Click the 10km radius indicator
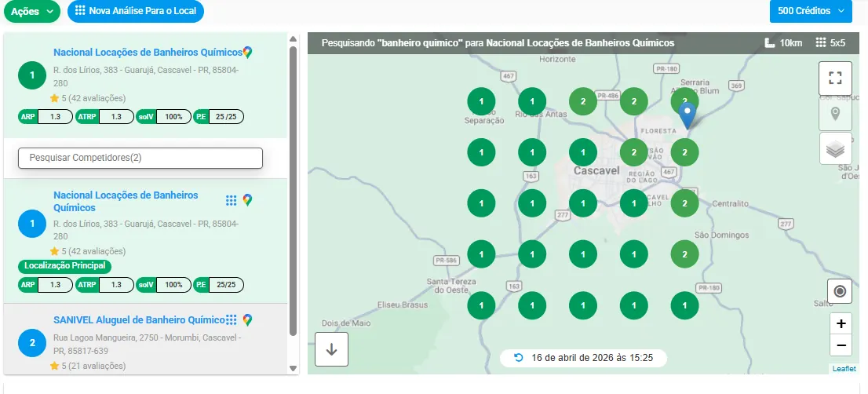 [x=783, y=42]
